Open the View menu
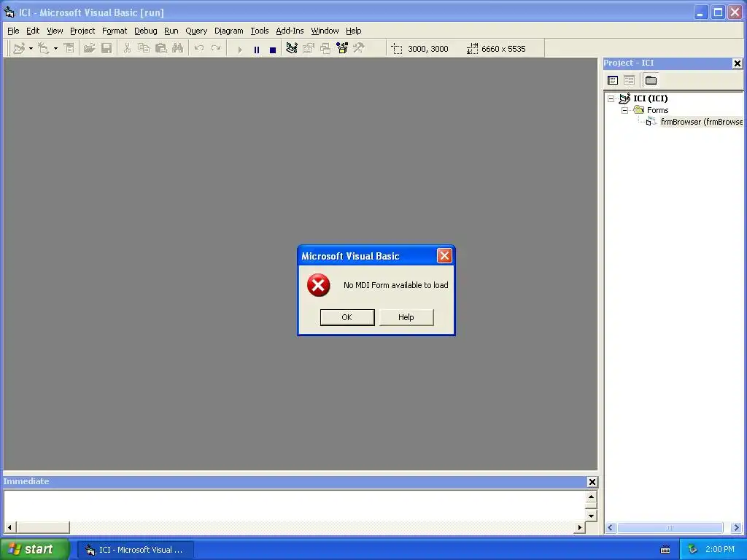The width and height of the screenshot is (747, 560). 55,31
